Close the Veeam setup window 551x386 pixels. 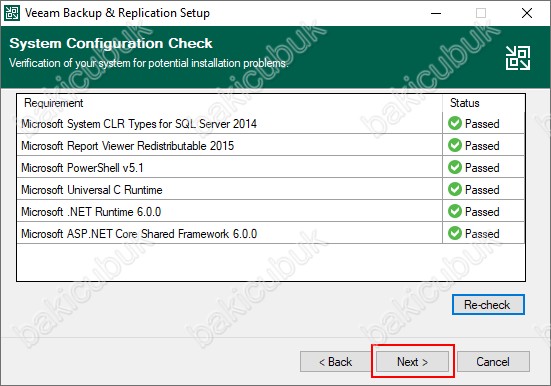[527, 13]
